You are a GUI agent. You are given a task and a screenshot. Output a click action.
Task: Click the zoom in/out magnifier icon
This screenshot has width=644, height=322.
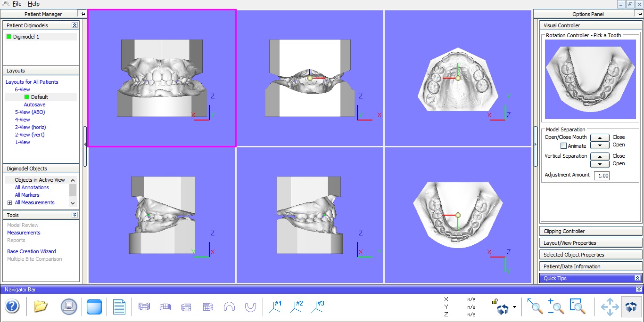[x=556, y=307]
